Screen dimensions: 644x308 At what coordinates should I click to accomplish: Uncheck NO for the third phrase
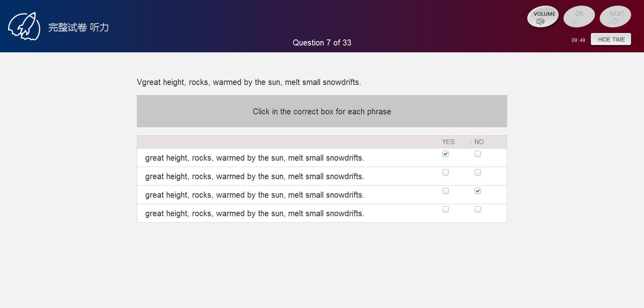point(478,191)
